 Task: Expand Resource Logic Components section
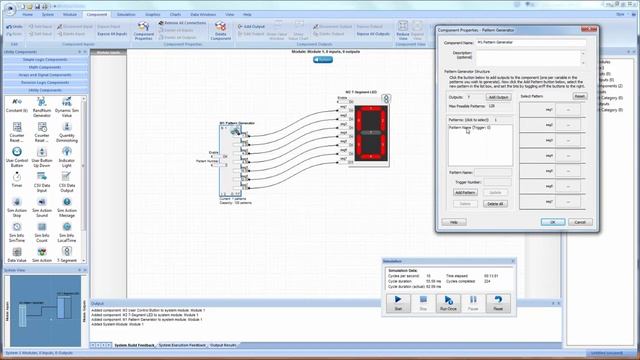[x=45, y=82]
